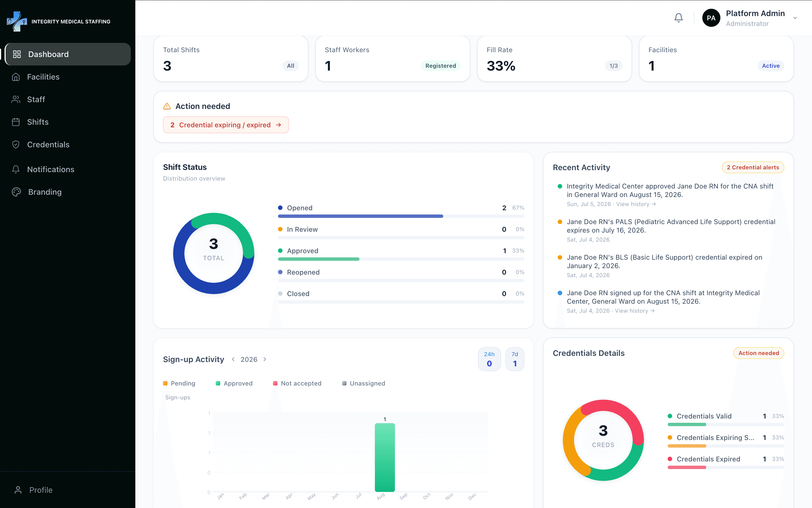The width and height of the screenshot is (812, 508).
Task: Click the Credentials donut chart
Action: click(603, 440)
